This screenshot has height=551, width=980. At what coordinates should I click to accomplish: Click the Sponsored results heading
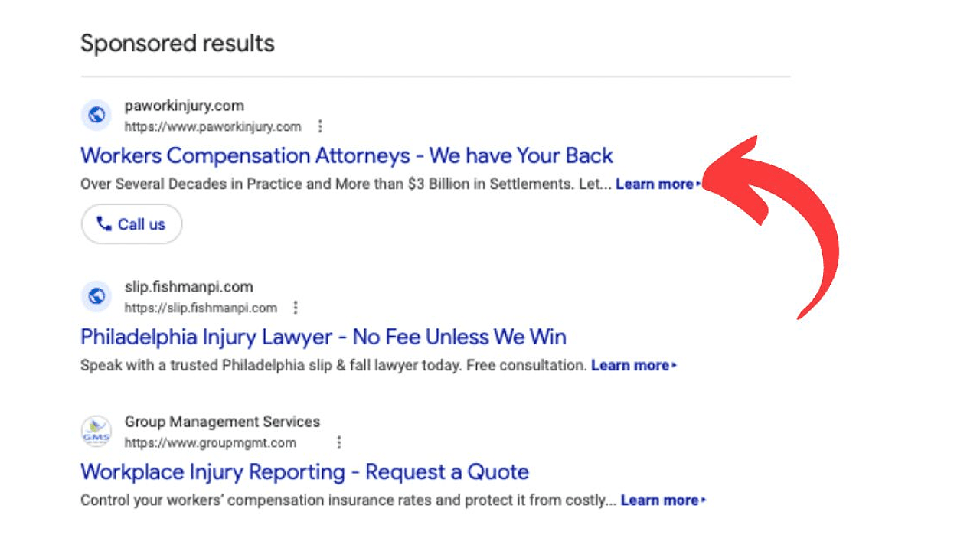(x=178, y=44)
